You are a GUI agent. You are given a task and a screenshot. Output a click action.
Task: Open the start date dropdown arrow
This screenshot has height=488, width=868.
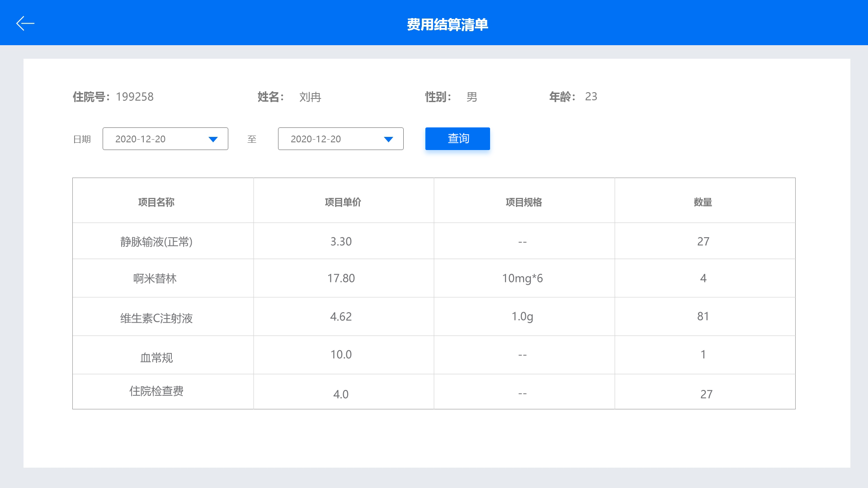(213, 139)
